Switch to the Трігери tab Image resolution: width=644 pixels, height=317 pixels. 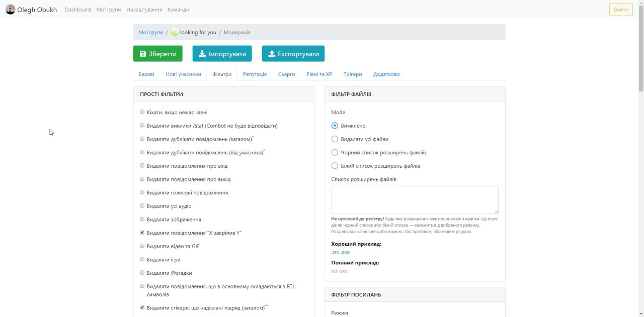[x=353, y=74]
